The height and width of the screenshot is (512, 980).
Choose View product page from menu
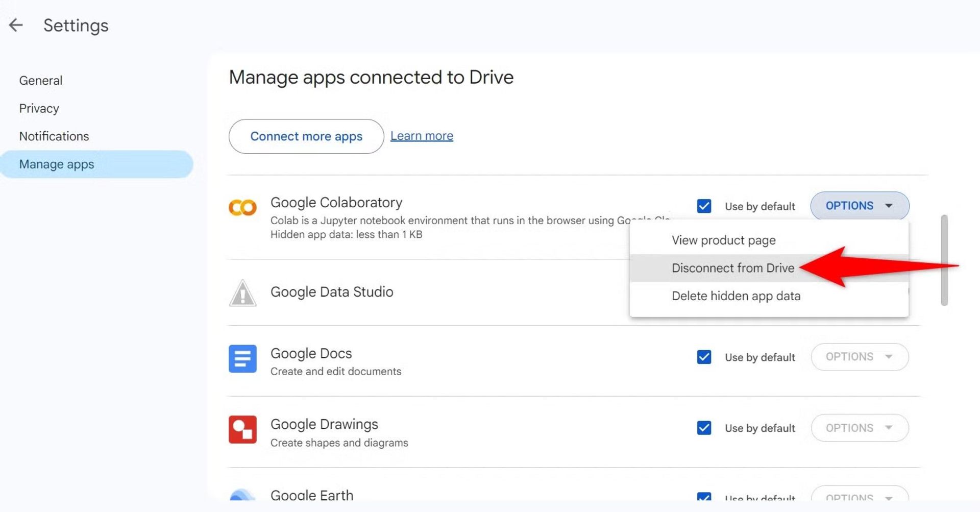click(723, 240)
